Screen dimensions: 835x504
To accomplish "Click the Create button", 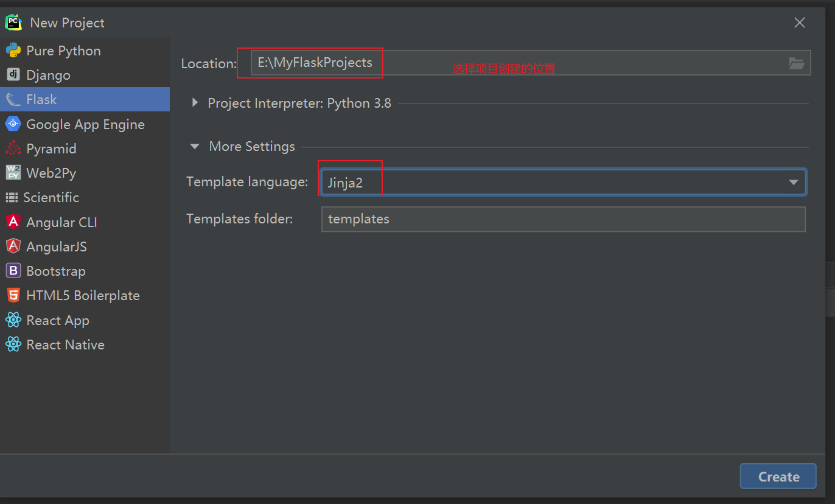I will click(778, 477).
